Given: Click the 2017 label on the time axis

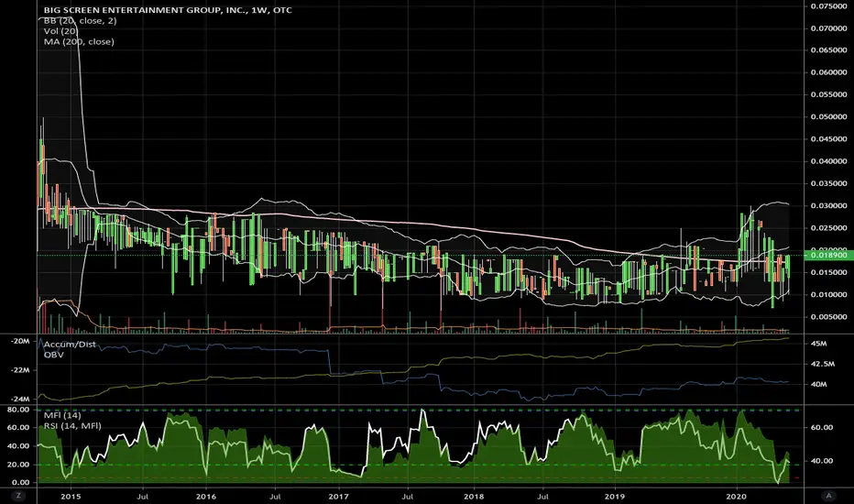Looking at the screenshot, I should coord(339,497).
